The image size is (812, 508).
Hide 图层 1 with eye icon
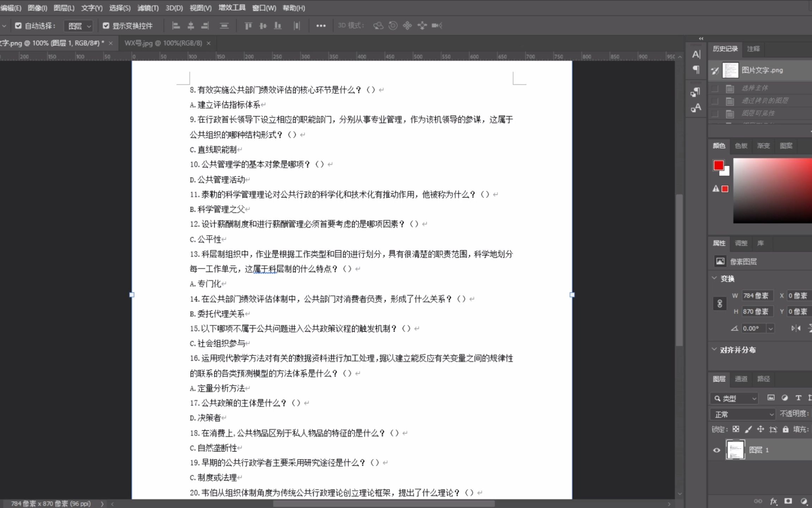click(716, 450)
